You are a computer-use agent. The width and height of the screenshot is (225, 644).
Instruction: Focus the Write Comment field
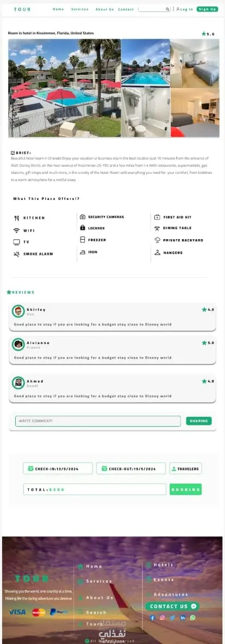click(98, 421)
